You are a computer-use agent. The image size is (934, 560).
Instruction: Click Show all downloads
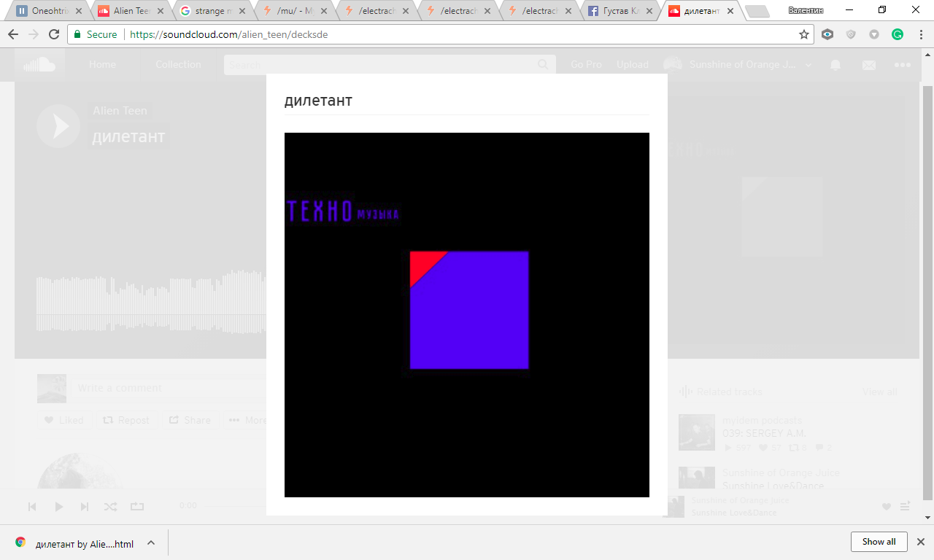[879, 542]
